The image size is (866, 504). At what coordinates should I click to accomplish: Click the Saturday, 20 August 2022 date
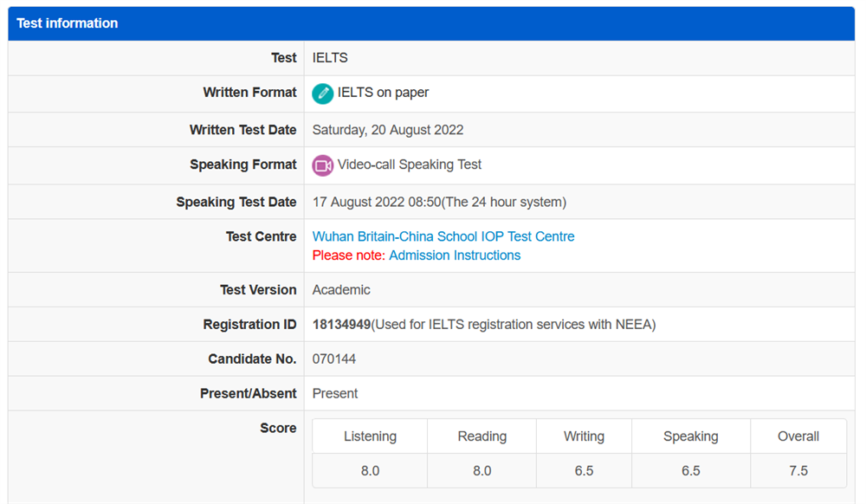pos(388,130)
